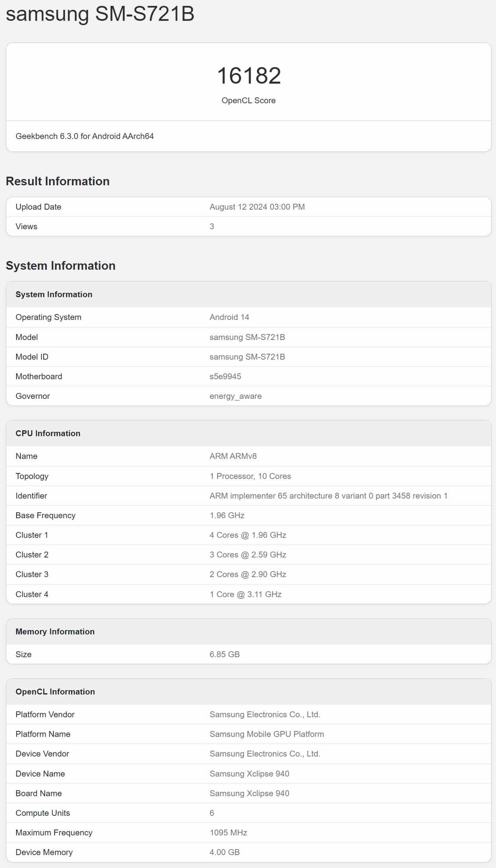Click the Motherboard value s5e9945
Viewport: 496px width, 868px height.
click(225, 376)
